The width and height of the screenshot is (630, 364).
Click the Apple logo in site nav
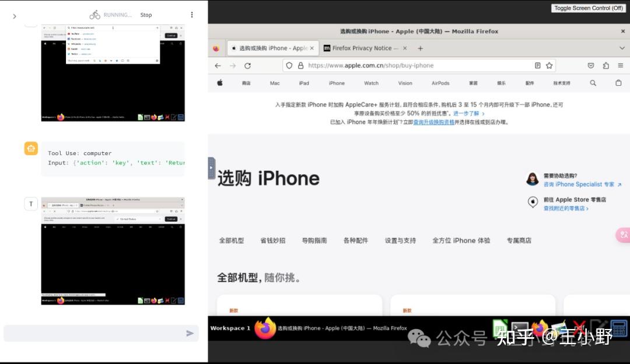220,83
